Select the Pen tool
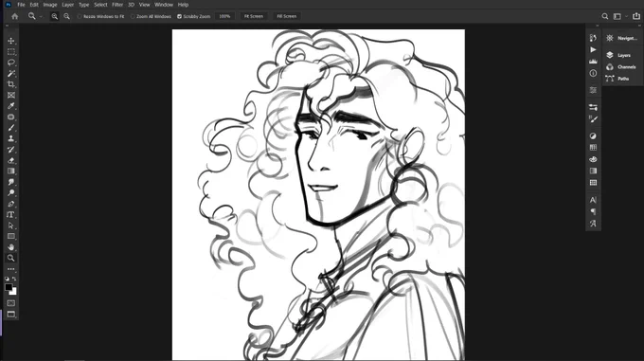The height and width of the screenshot is (361, 644). (x=11, y=204)
